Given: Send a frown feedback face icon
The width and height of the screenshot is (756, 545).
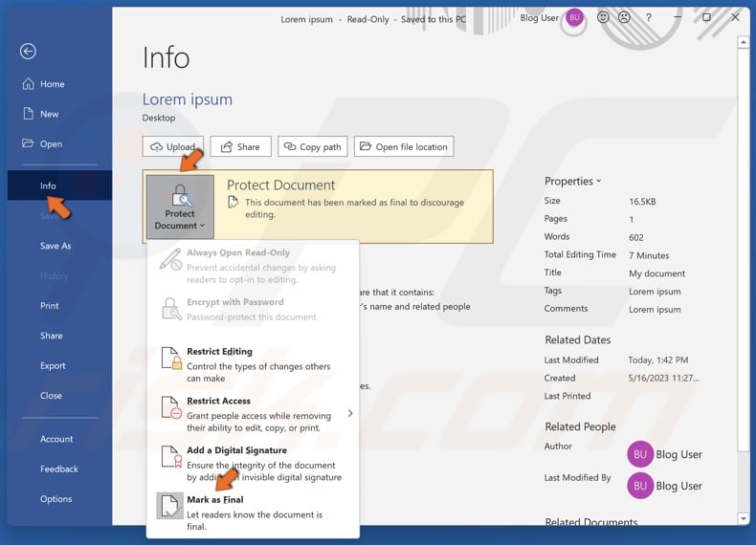Looking at the screenshot, I should 624,17.
